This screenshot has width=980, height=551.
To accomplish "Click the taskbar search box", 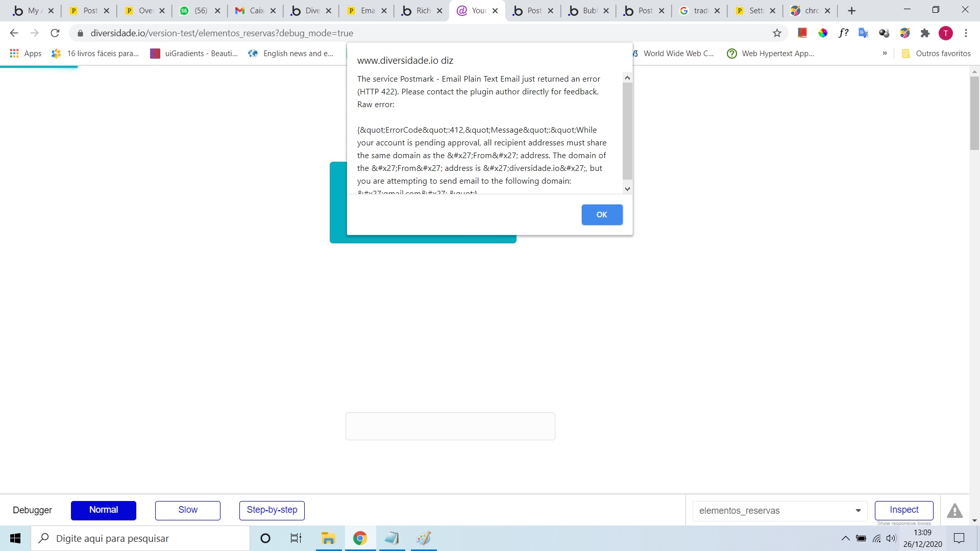I will tap(141, 538).
